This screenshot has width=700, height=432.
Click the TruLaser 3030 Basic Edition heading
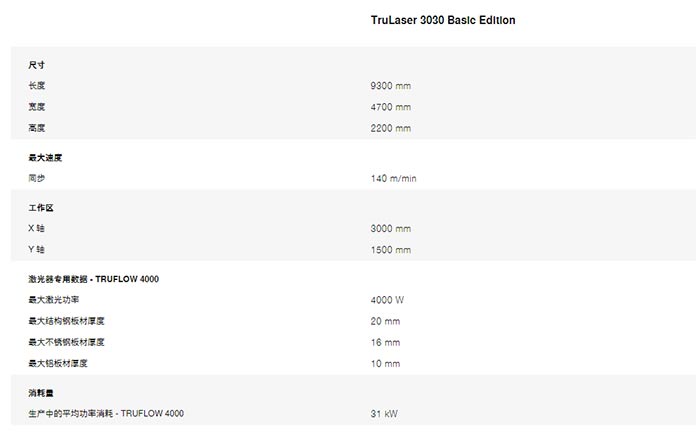(x=443, y=20)
